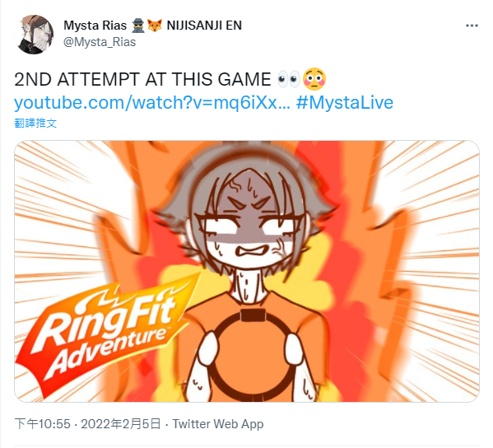Open the youtube.com/watch link
Viewport: 493px width, 448px height.
tap(152, 103)
